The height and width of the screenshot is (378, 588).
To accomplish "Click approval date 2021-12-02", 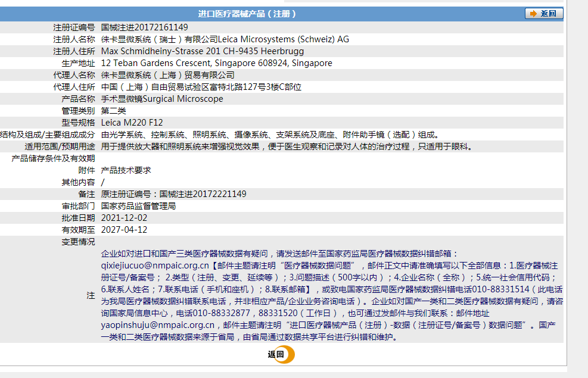I will (124, 218).
